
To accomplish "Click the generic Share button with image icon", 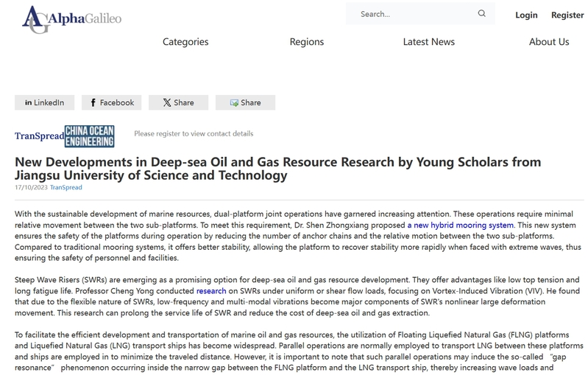I will coord(245,102).
